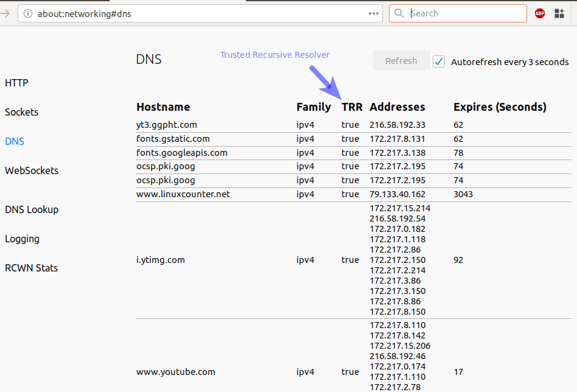Viewport: 577px width, 392px height.
Task: Click the forward navigation arrow
Action: tap(5, 13)
